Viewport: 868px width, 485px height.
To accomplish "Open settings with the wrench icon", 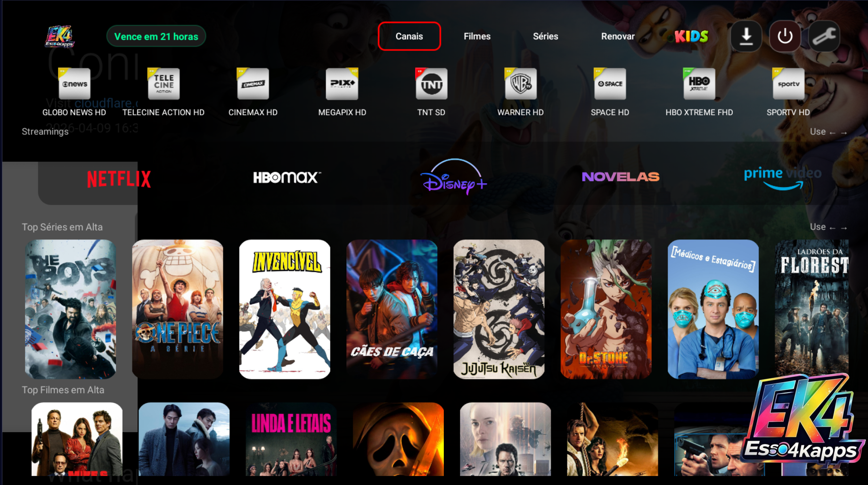I will (x=824, y=36).
